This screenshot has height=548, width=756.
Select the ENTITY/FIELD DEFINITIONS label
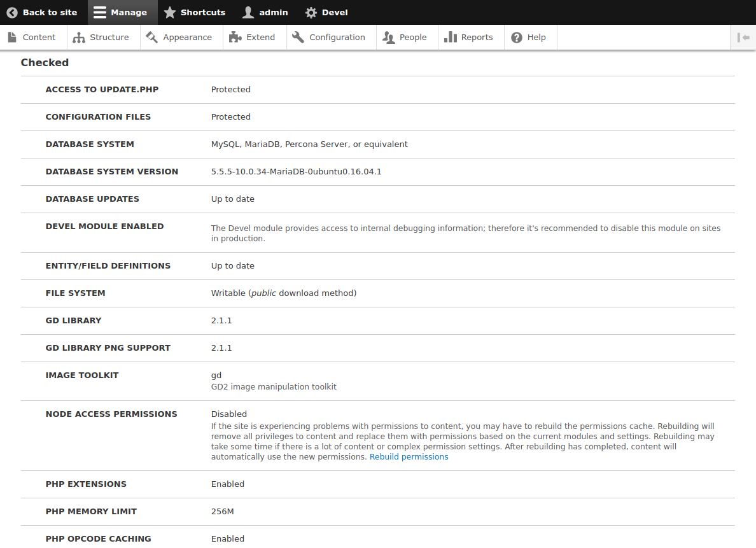click(x=108, y=266)
